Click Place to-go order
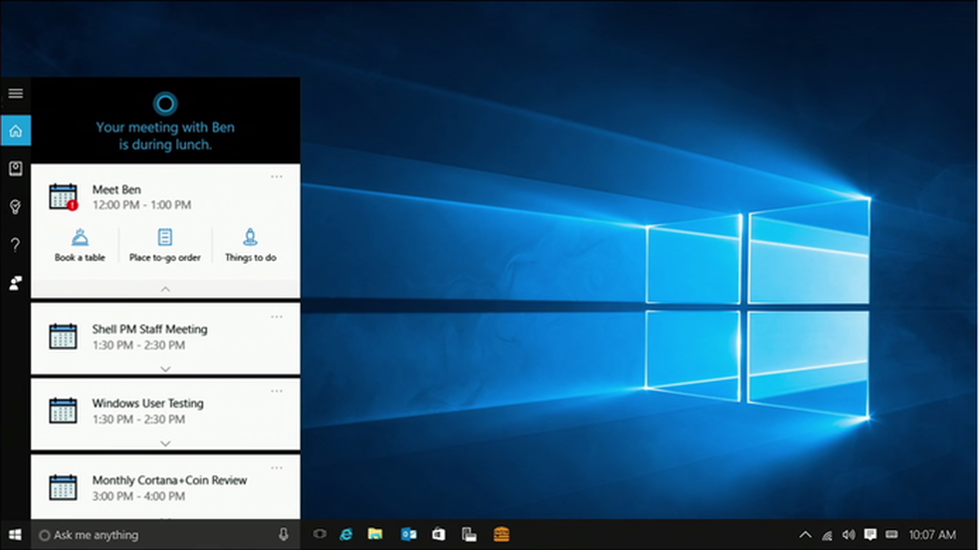 tap(165, 246)
